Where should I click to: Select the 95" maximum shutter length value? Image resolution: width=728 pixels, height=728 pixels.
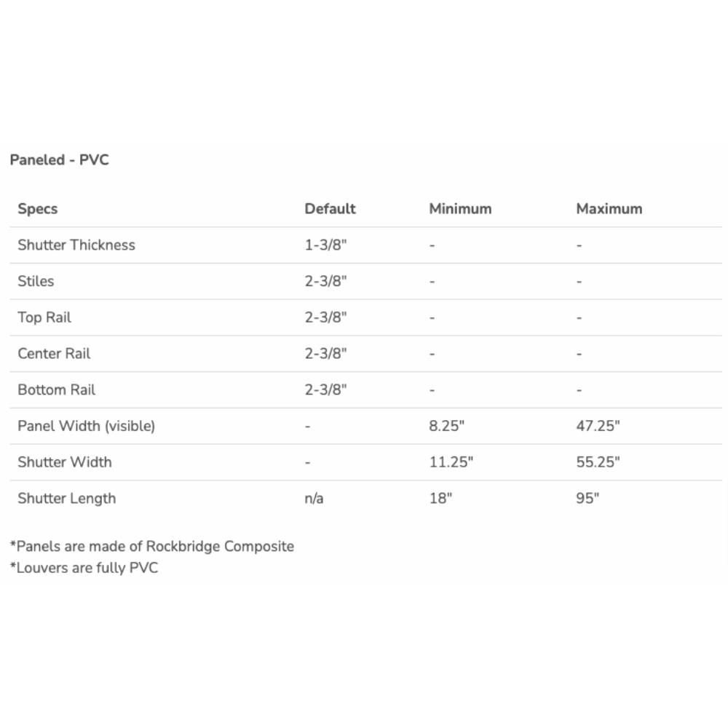(587, 499)
